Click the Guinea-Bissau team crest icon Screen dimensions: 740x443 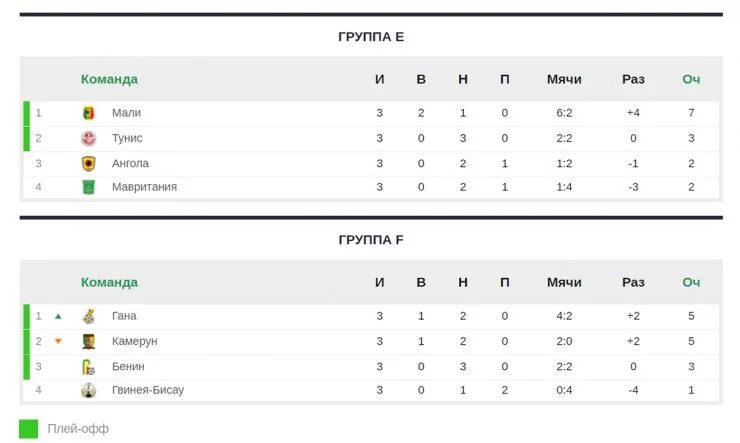pyautogui.click(x=89, y=390)
